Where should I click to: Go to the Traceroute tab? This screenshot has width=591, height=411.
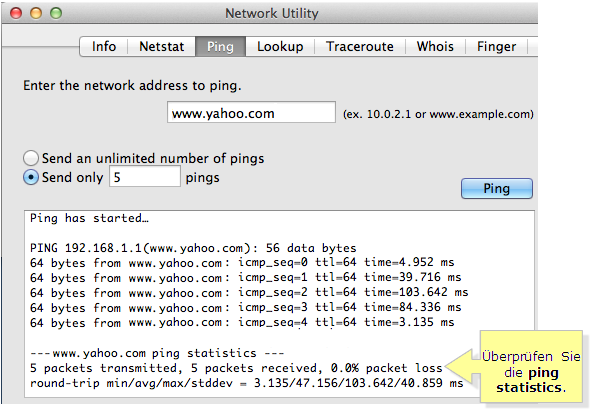tap(360, 46)
